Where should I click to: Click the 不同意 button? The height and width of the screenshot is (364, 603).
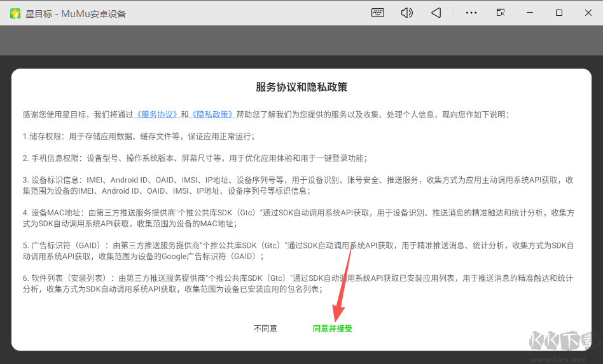(265, 328)
